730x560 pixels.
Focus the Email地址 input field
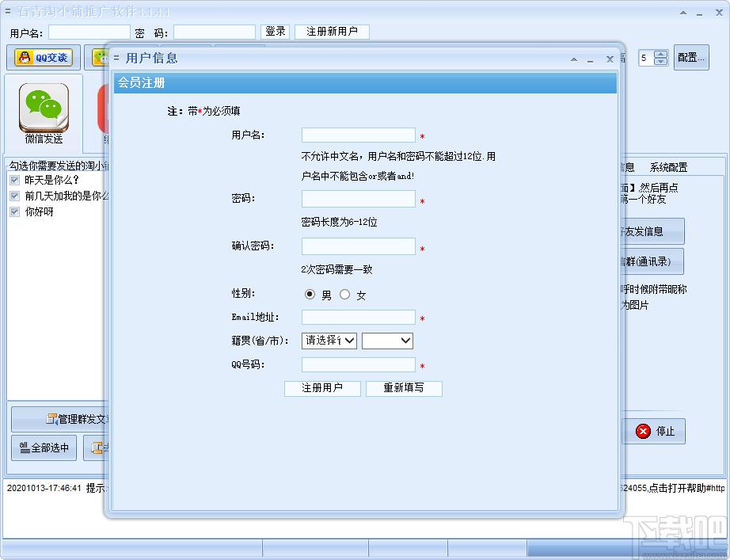pyautogui.click(x=359, y=318)
